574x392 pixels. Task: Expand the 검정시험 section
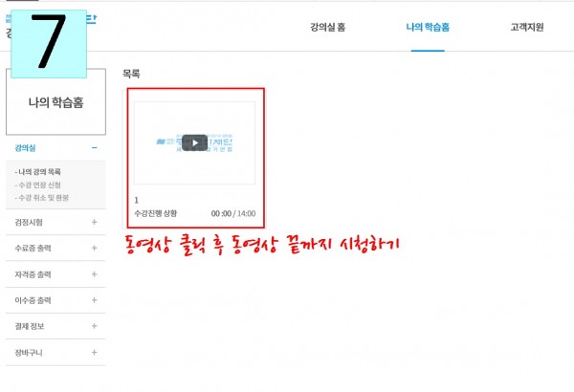point(95,222)
